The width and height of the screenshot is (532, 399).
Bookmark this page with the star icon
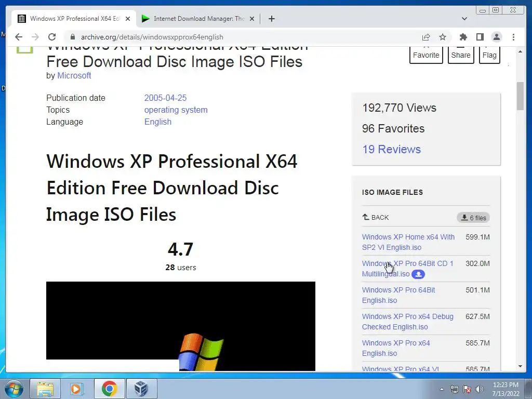(443, 37)
